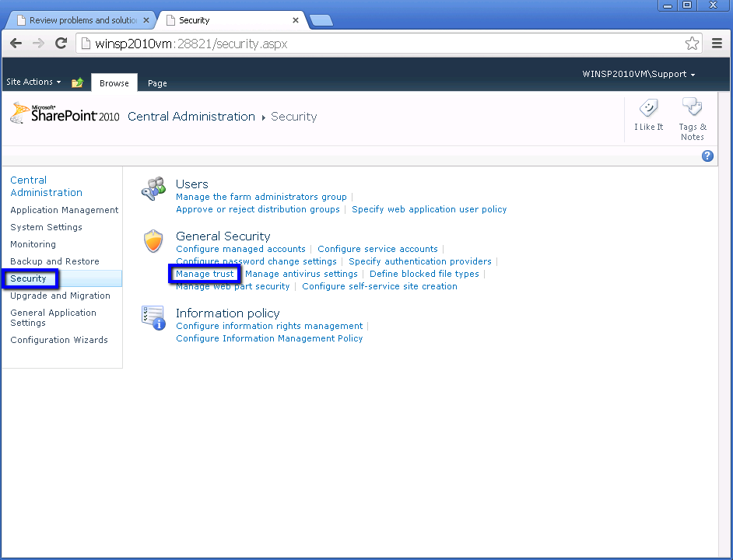This screenshot has width=733, height=560.
Task: Click the browser back arrow
Action: tap(16, 44)
